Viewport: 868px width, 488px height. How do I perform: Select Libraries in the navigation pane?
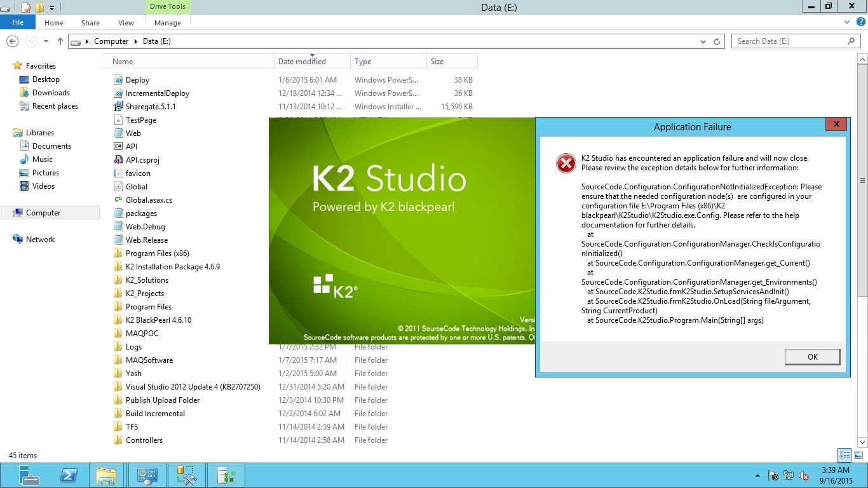coord(39,133)
